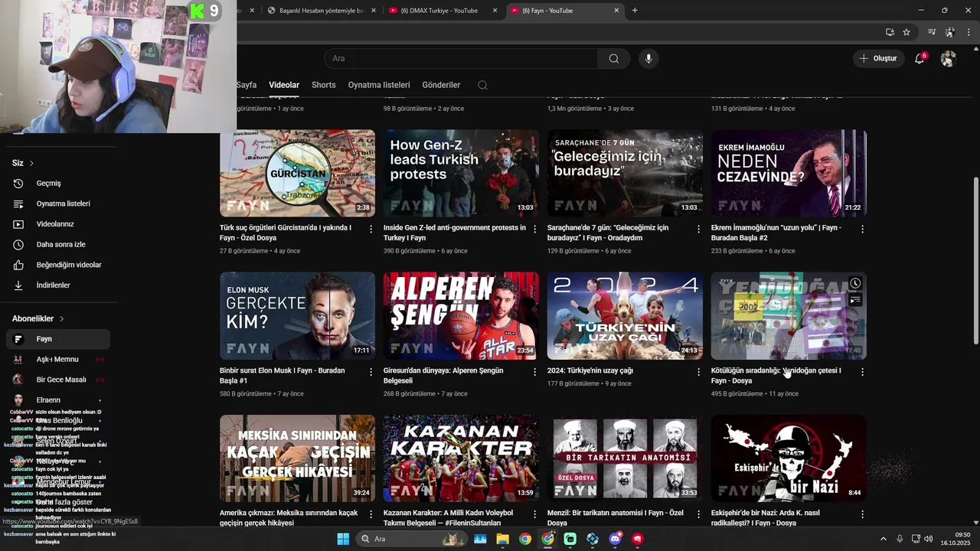Screen dimensions: 980x551
Task: Open Windows Start menu
Action: tap(343, 539)
